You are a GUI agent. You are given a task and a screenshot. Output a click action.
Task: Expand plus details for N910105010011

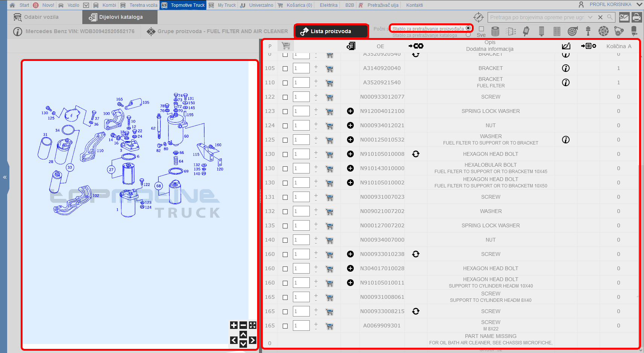point(350,283)
